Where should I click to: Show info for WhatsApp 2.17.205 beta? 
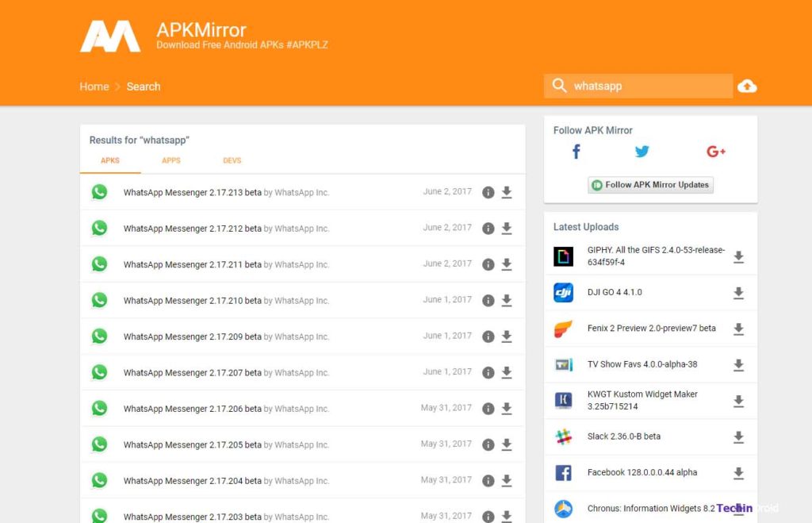(488, 444)
